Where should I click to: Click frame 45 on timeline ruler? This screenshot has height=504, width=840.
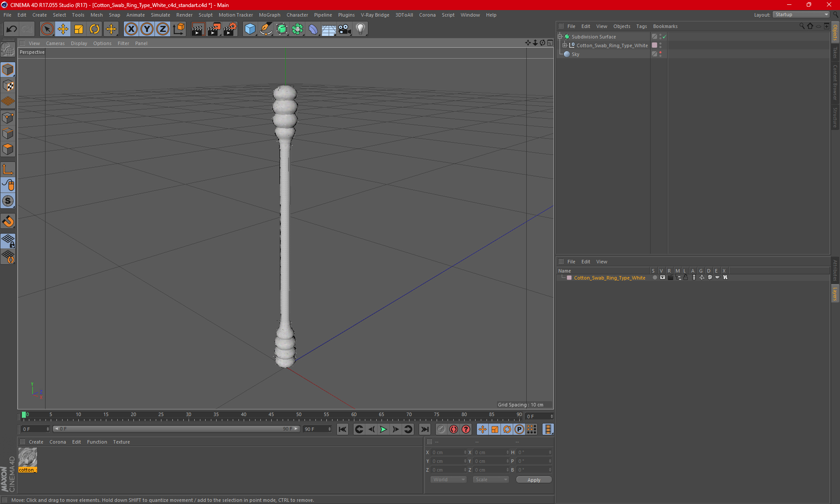[271, 415]
